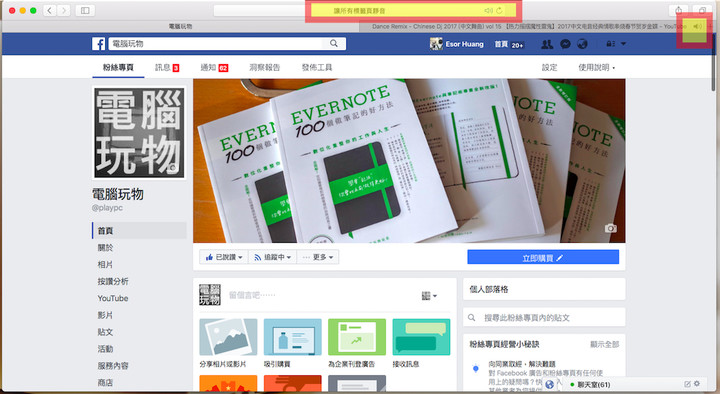The height and width of the screenshot is (394, 720).
Task: Switch to the 洞察報告 tab
Action: point(264,68)
